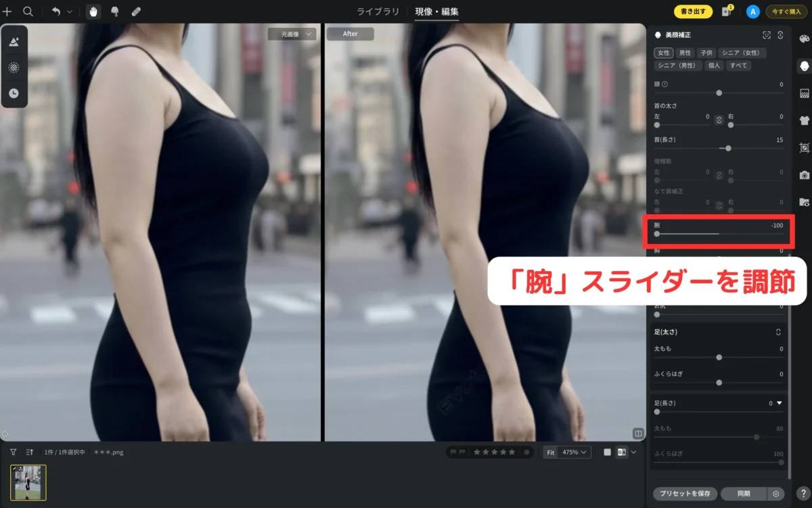Image resolution: width=812 pixels, height=508 pixels.
Task: Open the circular mask tool in left panel
Action: tap(14, 67)
